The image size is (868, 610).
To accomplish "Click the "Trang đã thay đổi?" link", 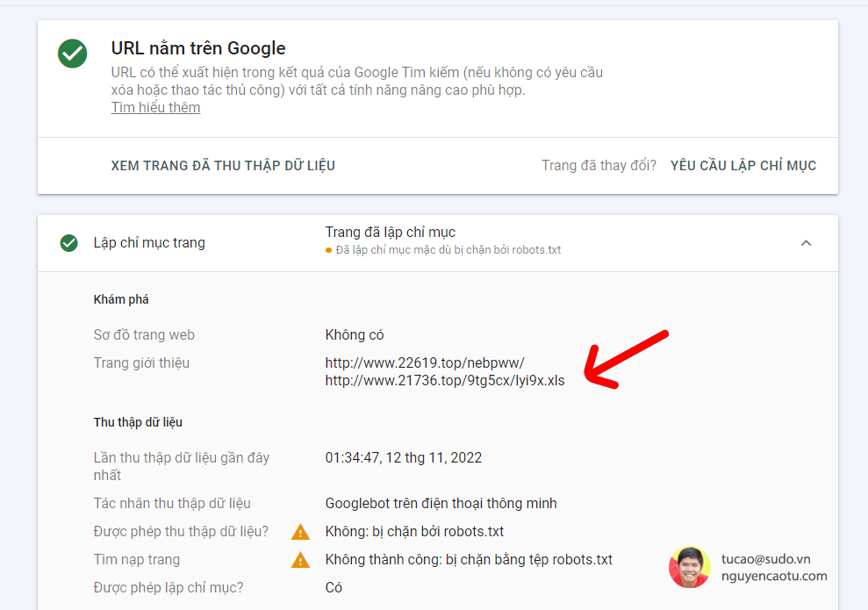I will tap(599, 165).
